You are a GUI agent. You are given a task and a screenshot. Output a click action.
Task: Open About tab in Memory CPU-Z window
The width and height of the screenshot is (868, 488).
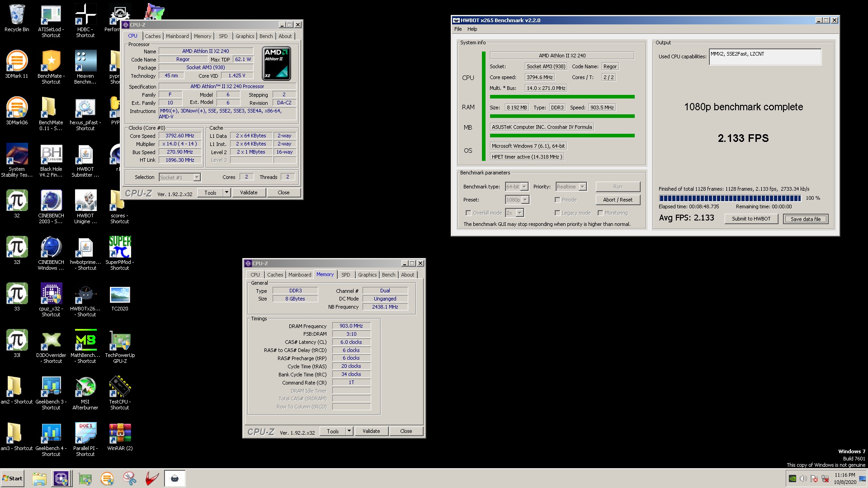[x=407, y=275]
